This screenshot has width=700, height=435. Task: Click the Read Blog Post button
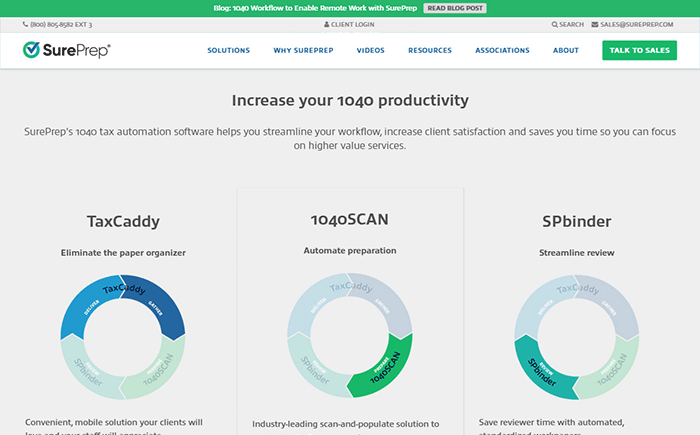point(455,8)
